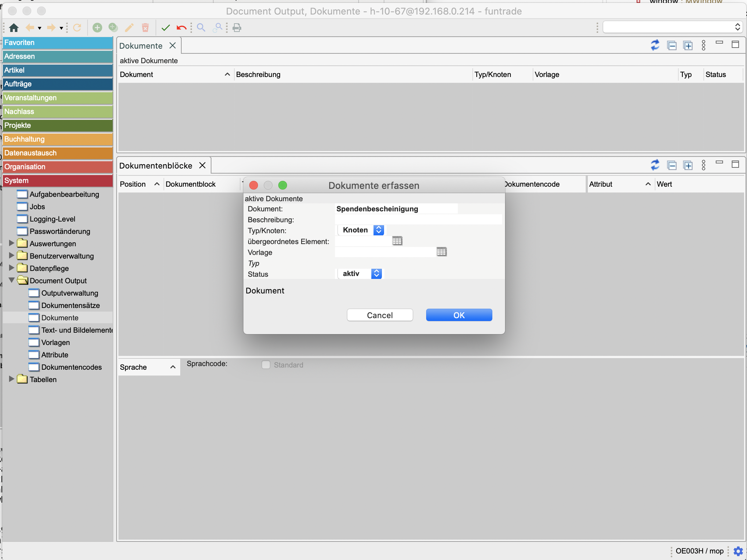The height and width of the screenshot is (560, 747).
Task: Expand the Benutzerverwaltung folder
Action: tap(12, 256)
